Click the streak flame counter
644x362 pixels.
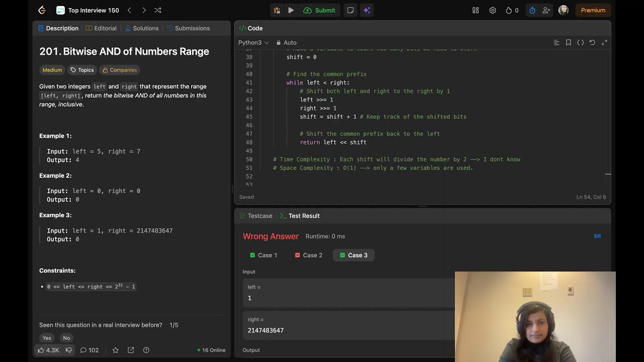[x=512, y=10]
